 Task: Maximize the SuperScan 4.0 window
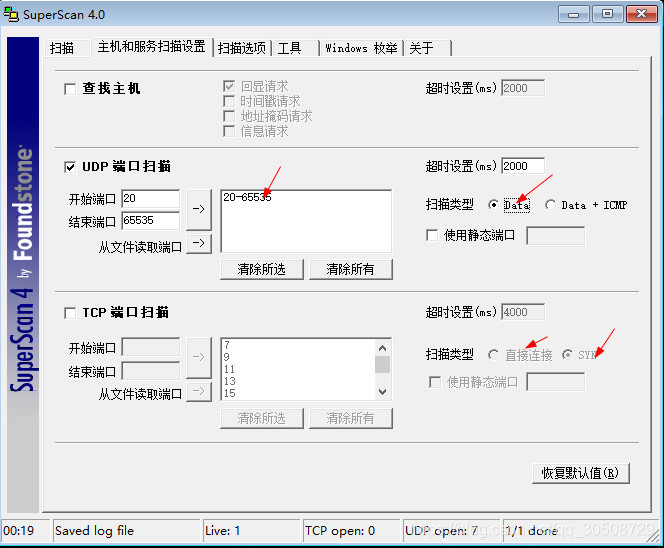607,14
